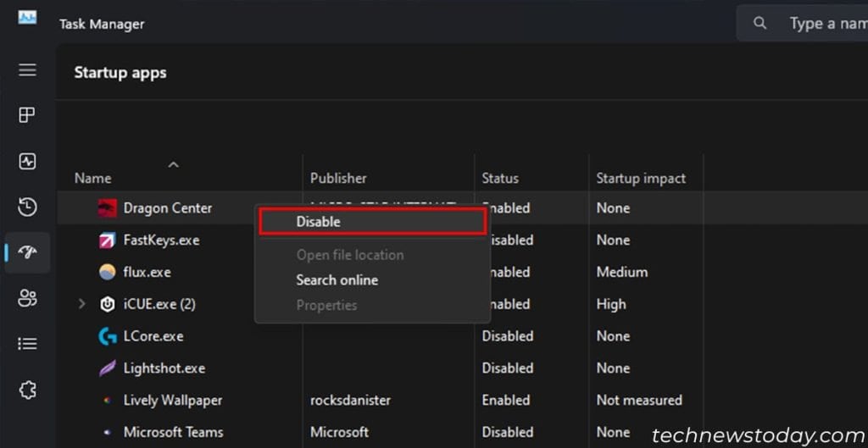This screenshot has height=448, width=868.
Task: Click the Lightshot.exe feather icon
Action: tap(108, 368)
